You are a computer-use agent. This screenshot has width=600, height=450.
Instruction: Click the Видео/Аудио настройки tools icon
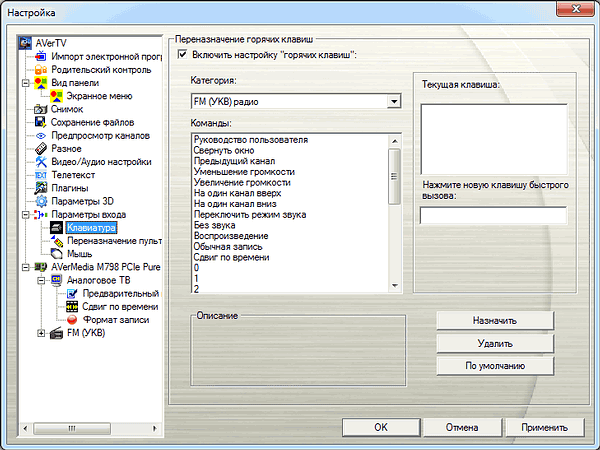coord(41,162)
